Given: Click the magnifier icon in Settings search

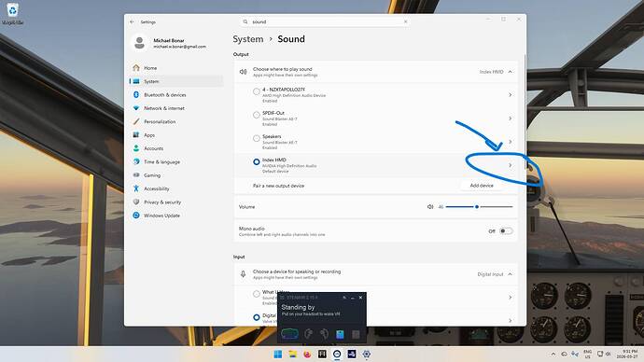Looking at the screenshot, I should (x=245, y=21).
